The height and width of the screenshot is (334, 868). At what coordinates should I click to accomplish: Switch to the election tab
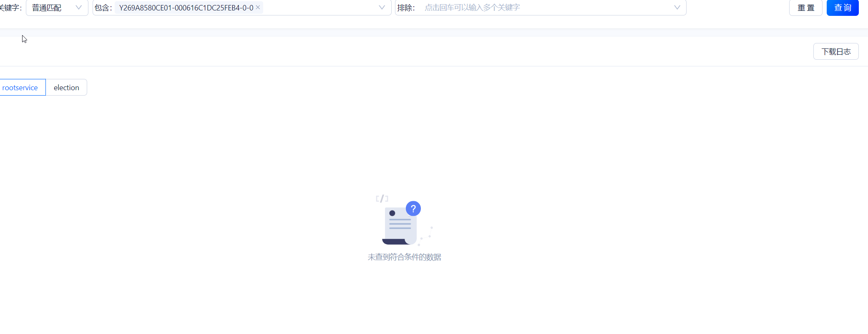[66, 87]
